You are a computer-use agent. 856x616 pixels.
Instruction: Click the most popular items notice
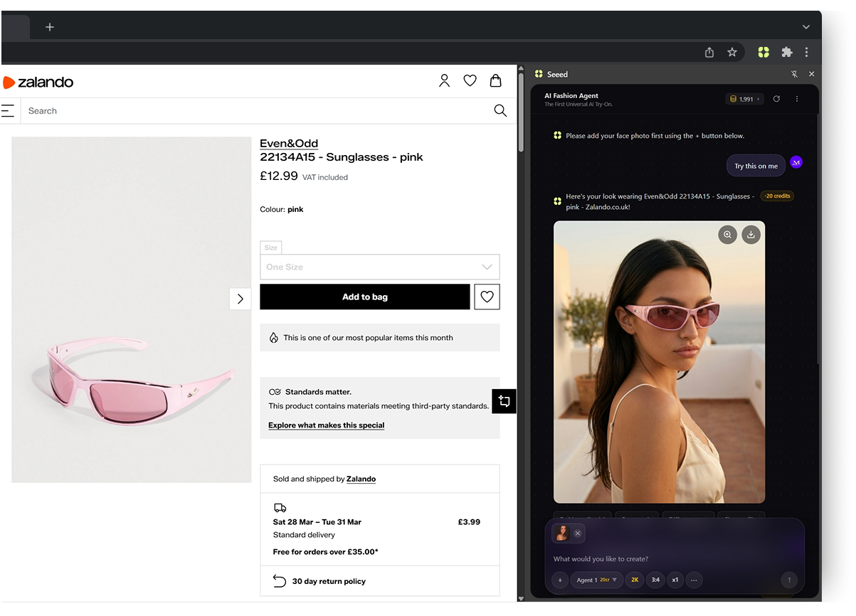coord(380,338)
